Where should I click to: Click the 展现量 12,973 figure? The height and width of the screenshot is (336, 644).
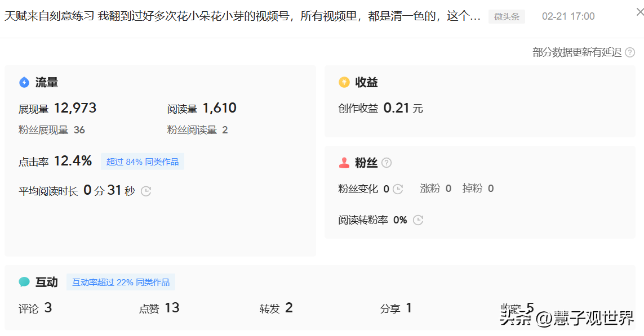coord(75,108)
